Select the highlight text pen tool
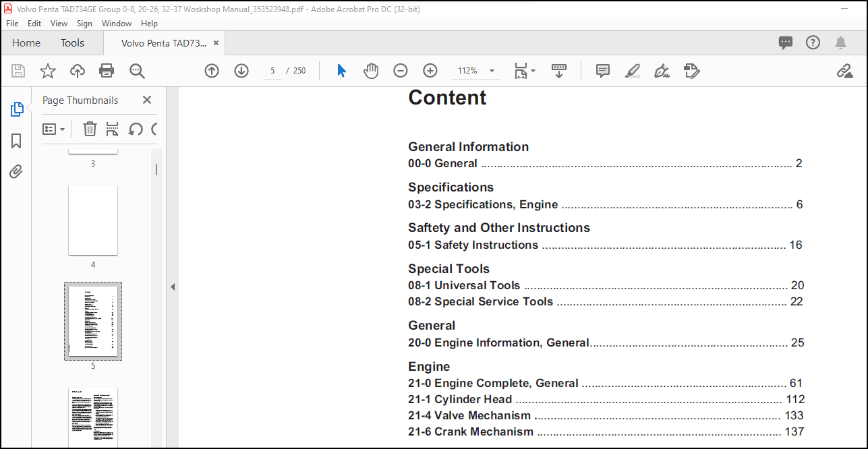 (x=633, y=71)
